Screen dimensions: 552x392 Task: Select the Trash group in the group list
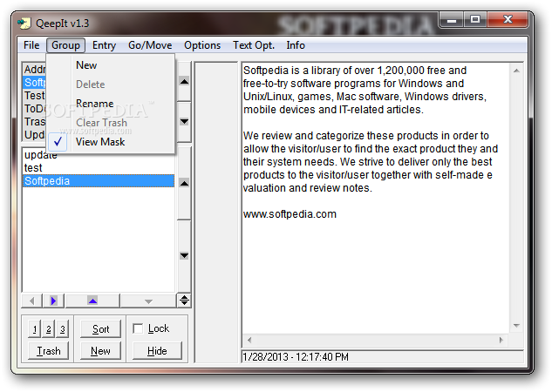coord(35,122)
